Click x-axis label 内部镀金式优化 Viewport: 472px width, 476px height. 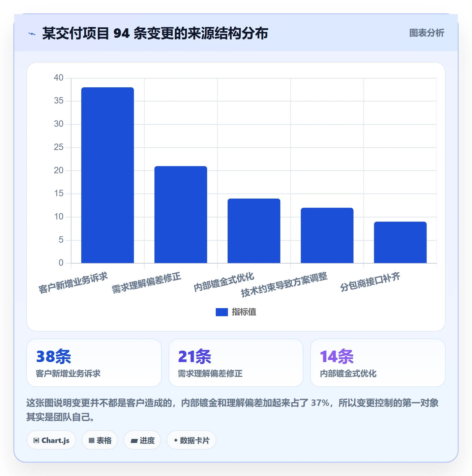(224, 282)
